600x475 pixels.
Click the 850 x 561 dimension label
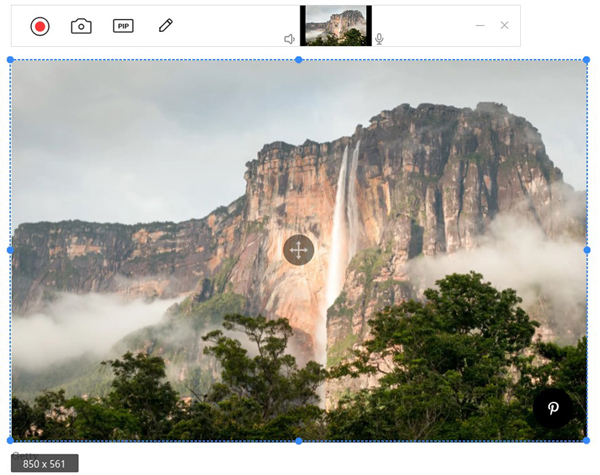[x=45, y=464]
